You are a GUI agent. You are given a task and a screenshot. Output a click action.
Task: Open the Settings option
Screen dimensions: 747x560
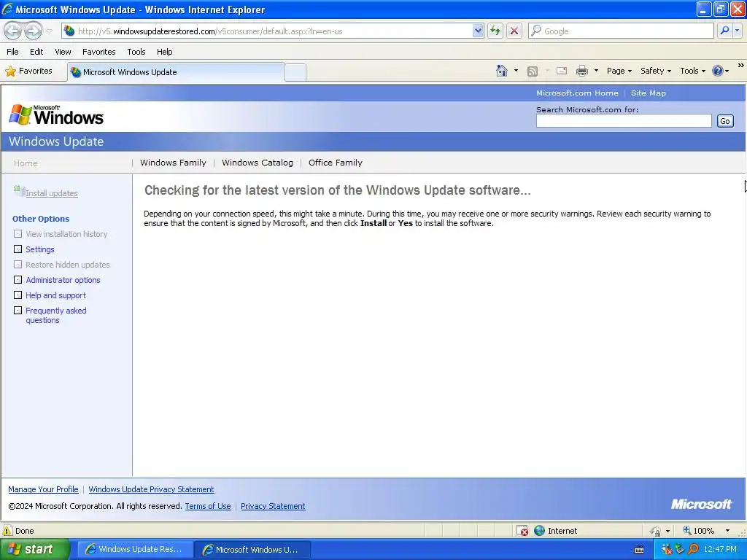pos(40,249)
